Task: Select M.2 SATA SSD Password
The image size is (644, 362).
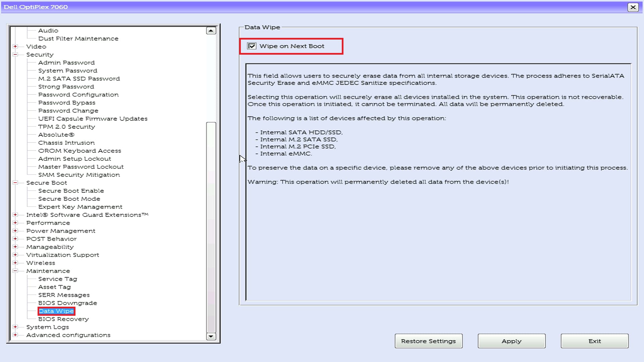Action: click(x=79, y=79)
